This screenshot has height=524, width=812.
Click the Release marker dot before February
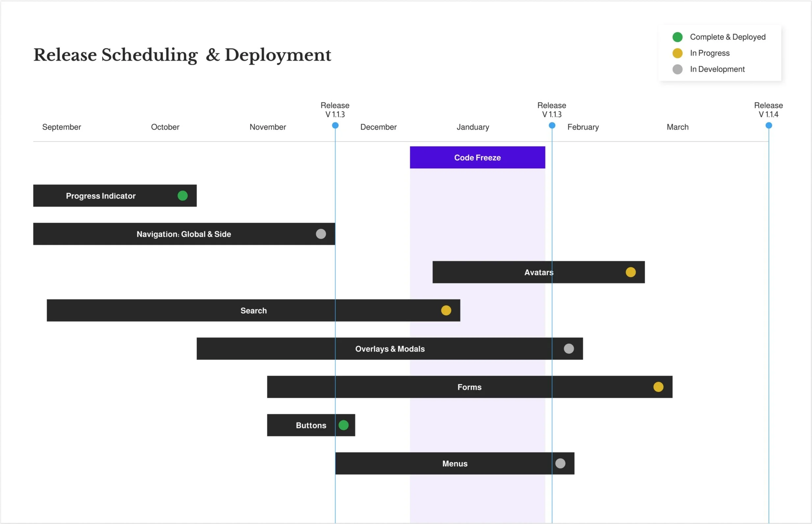click(x=552, y=125)
